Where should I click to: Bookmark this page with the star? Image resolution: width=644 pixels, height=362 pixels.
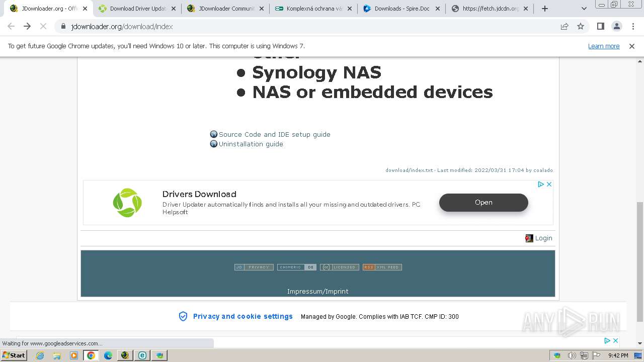coord(581,26)
